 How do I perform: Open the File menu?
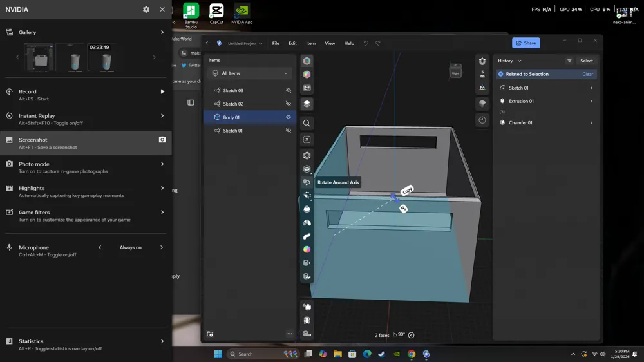coord(276,43)
